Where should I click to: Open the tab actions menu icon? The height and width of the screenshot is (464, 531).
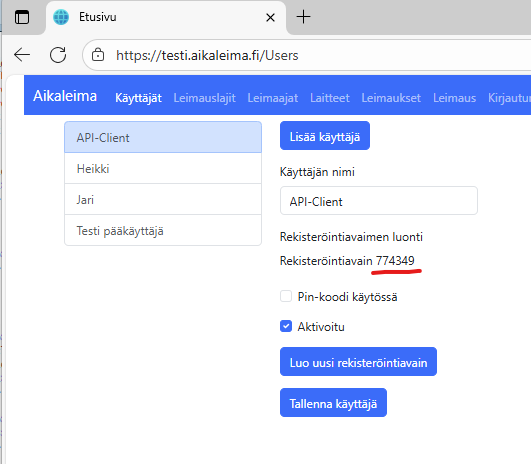[22, 17]
